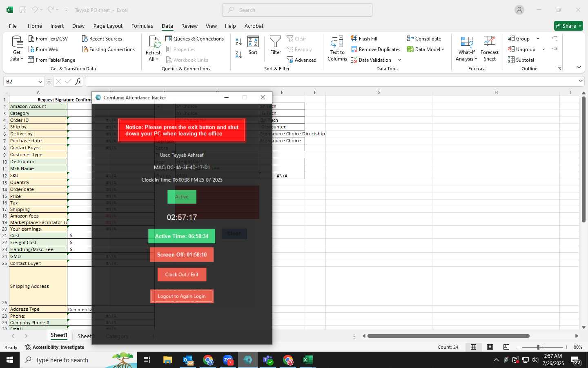Expand the Ungroup dropdown arrow
The image size is (588, 368).
click(543, 49)
